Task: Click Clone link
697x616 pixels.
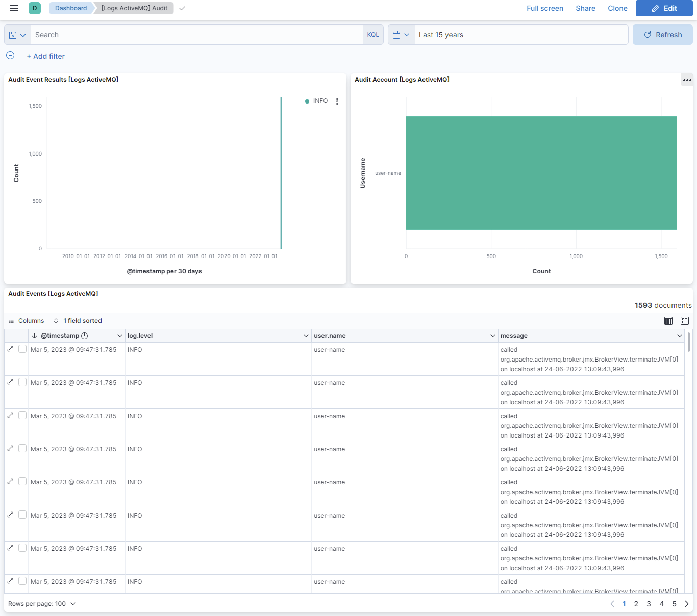Action: point(618,8)
